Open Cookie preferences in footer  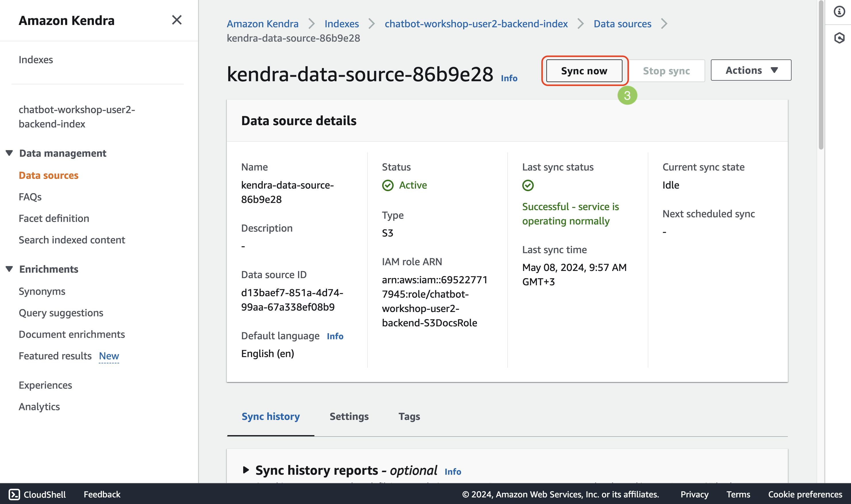click(805, 494)
